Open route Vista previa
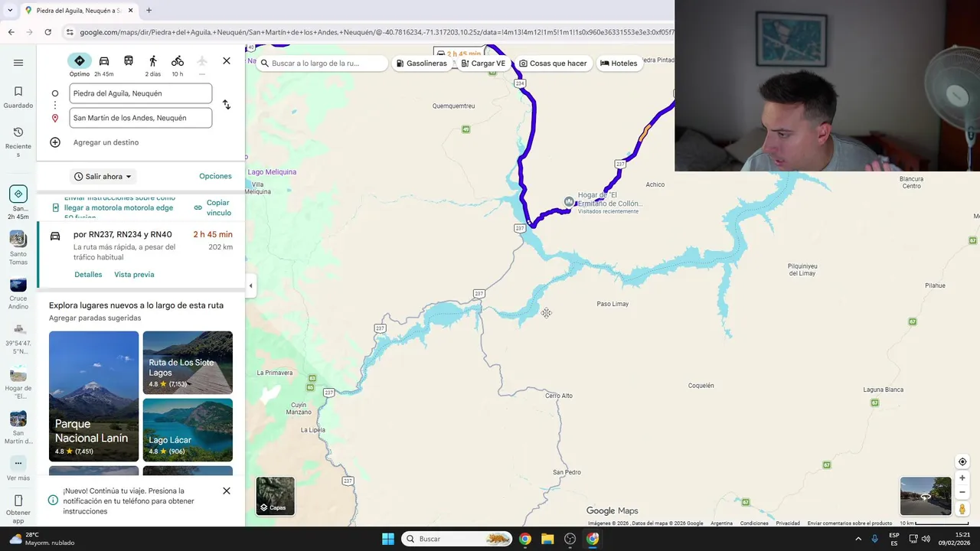The width and height of the screenshot is (980, 551). click(134, 275)
